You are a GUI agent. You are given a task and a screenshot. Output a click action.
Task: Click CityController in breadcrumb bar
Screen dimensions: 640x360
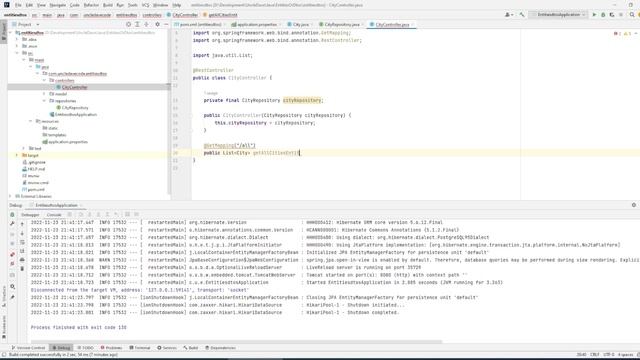coord(185,15)
